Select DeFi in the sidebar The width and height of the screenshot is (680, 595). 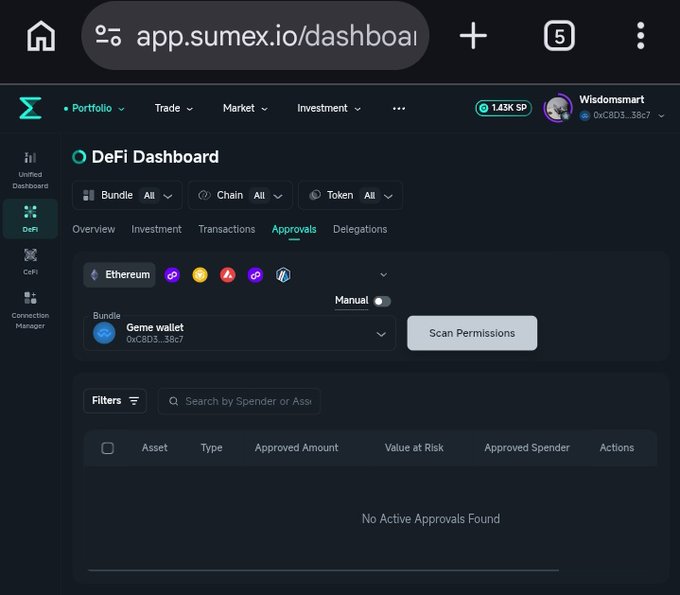click(30, 219)
